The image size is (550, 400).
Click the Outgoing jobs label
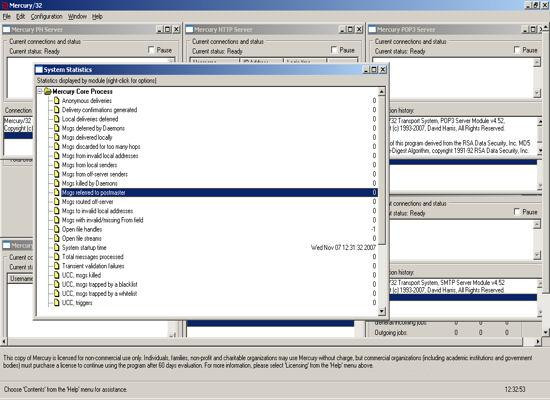[x=390, y=333]
